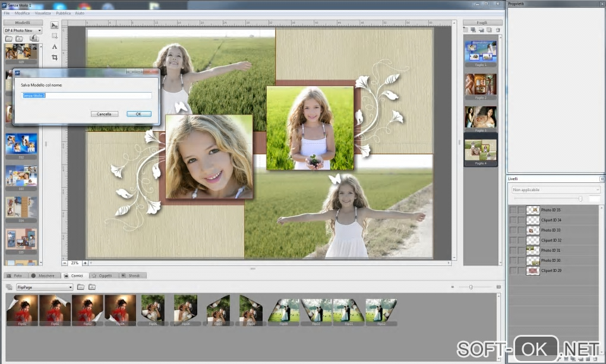Toggle visibility checkbox for Photo ID 35
Image resolution: width=606 pixels, height=364 pixels.
[513, 210]
